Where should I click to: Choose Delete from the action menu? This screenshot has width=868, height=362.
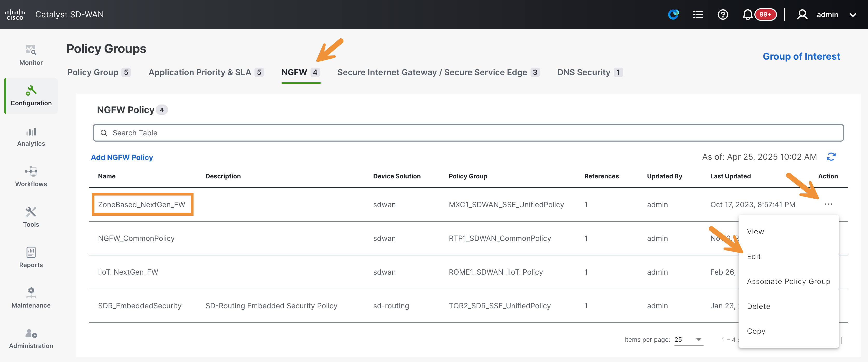coord(759,307)
